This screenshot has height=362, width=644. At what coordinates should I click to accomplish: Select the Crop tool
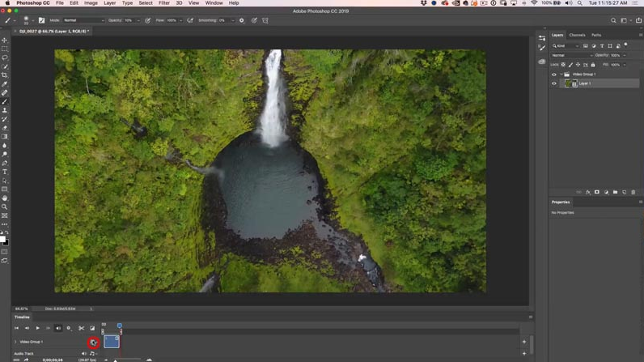(x=5, y=75)
